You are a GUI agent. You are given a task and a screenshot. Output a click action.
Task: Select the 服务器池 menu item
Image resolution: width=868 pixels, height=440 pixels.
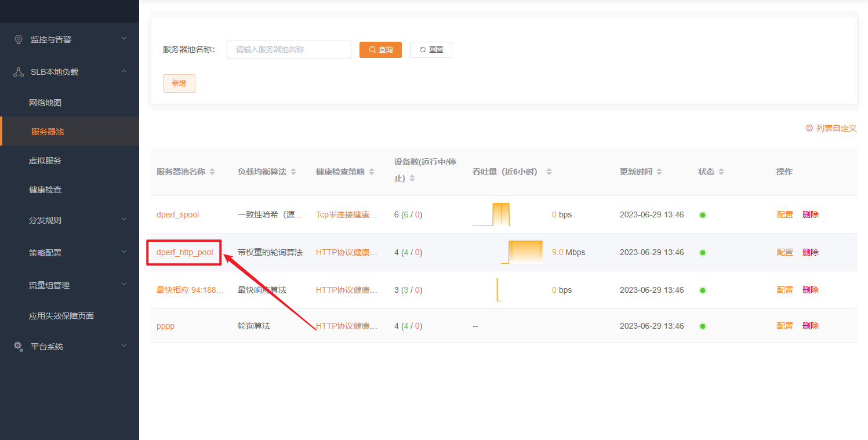70,132
